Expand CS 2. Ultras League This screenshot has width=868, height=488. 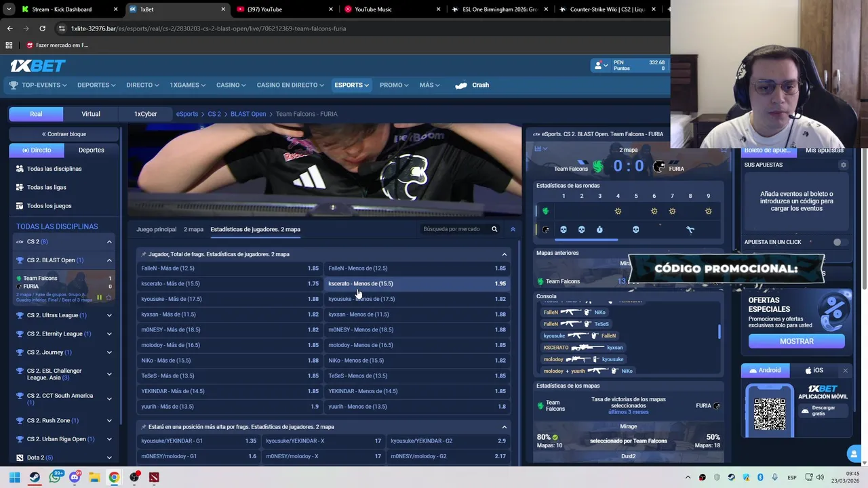click(x=109, y=315)
